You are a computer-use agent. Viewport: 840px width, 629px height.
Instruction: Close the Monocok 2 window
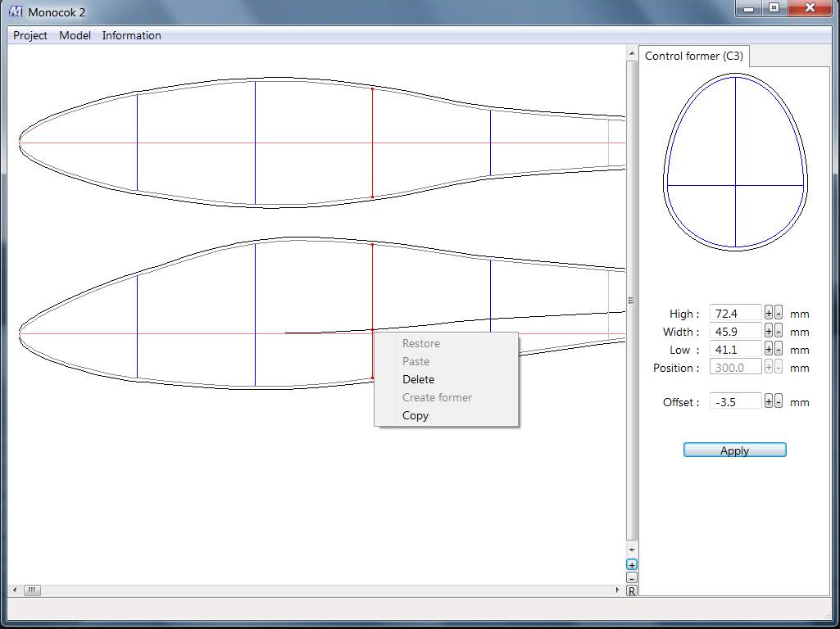(x=810, y=8)
